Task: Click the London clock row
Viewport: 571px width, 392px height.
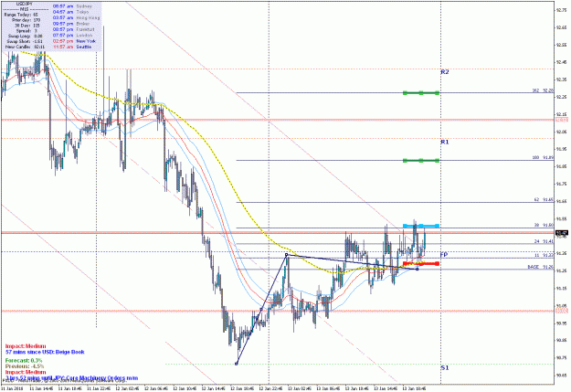Action: tap(72, 36)
